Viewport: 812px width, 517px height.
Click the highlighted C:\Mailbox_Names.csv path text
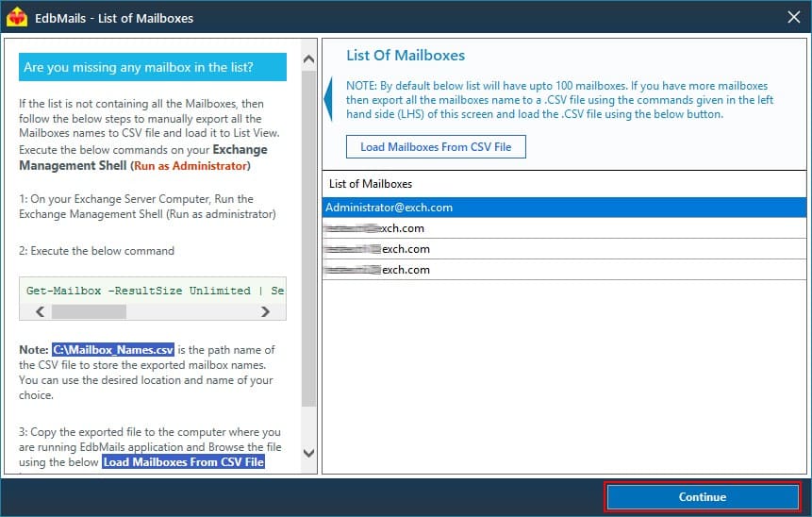click(x=113, y=350)
